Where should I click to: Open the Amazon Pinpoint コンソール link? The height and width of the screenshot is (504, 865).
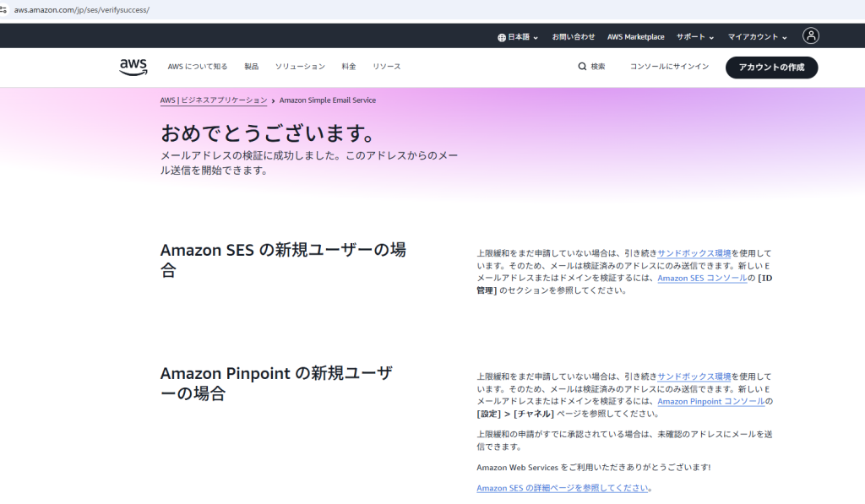[x=710, y=401]
